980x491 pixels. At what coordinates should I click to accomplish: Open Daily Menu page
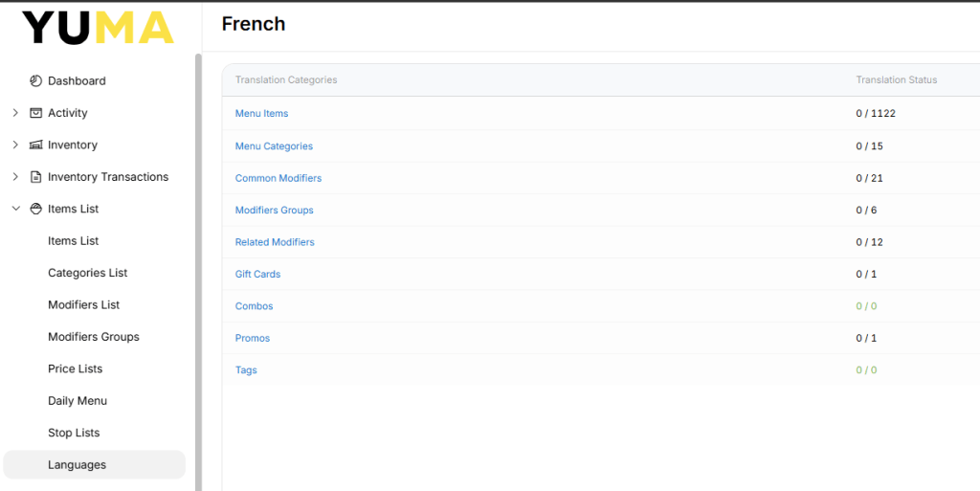78,400
